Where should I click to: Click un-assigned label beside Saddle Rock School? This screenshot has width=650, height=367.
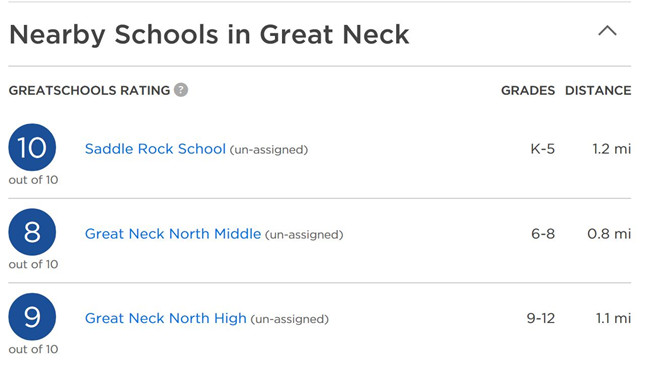click(x=269, y=150)
